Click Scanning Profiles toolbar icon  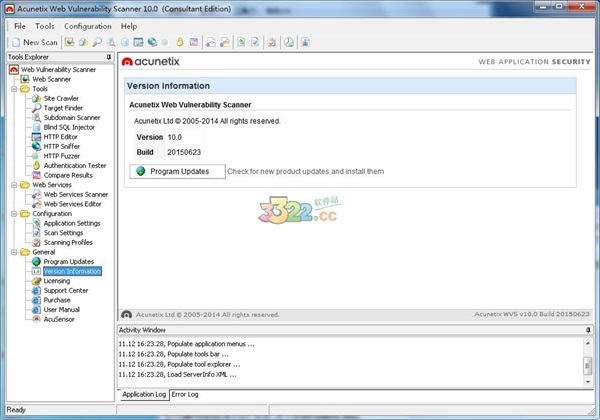272,42
